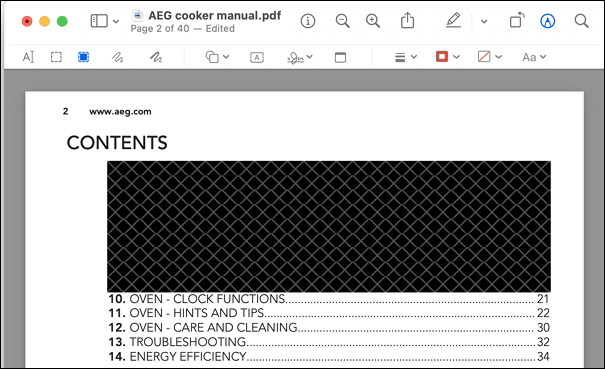The image size is (605, 369).
Task: Expand the Text Style dropdown chevron
Action: (543, 57)
